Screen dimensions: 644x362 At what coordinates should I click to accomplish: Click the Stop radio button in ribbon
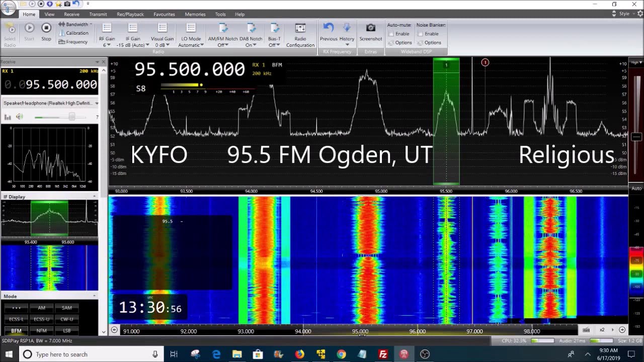[x=46, y=32]
